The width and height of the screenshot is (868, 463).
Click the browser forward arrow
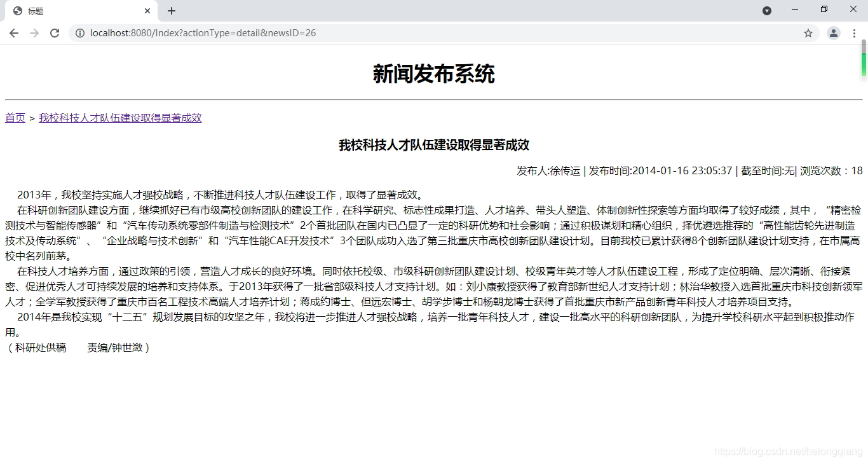click(x=34, y=33)
